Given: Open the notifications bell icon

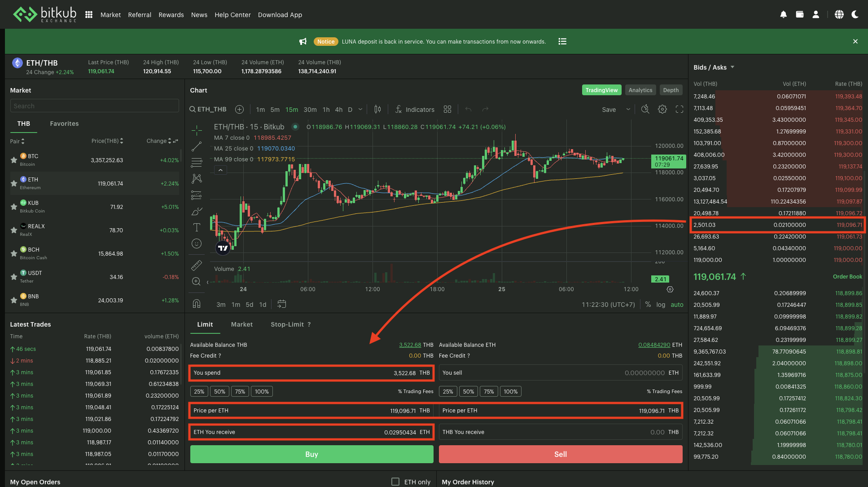Looking at the screenshot, I should click(783, 14).
